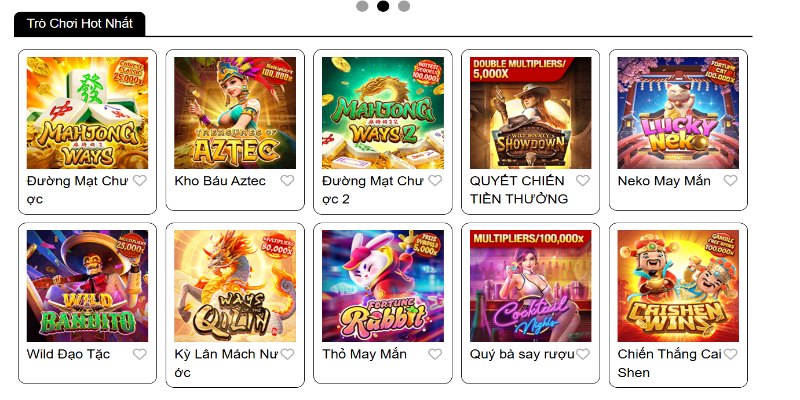Favorite Đường Mạt Chược 2 game
800x400 pixels.
tap(435, 181)
